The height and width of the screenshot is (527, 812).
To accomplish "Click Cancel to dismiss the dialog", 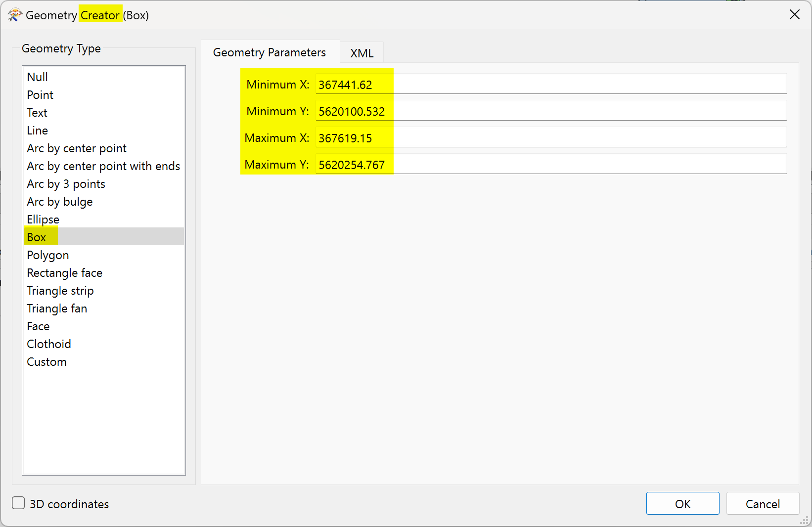I will 762,504.
